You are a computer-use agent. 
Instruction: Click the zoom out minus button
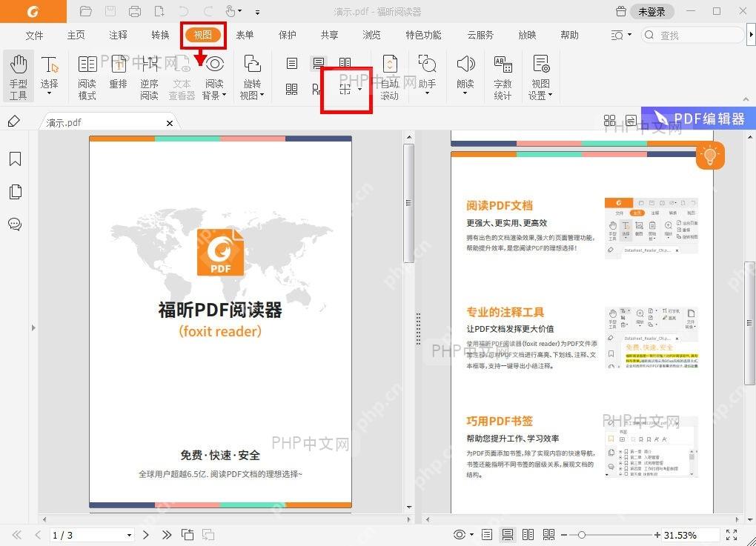coord(563,535)
